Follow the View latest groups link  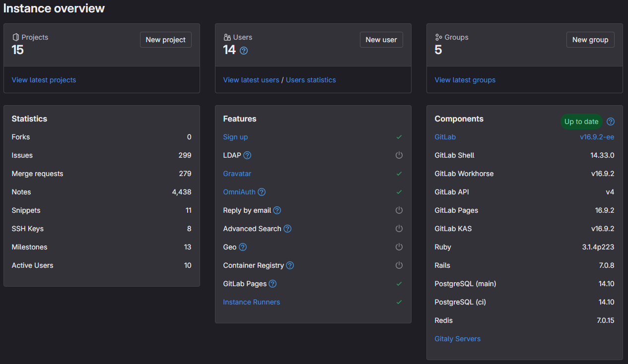[x=465, y=80]
